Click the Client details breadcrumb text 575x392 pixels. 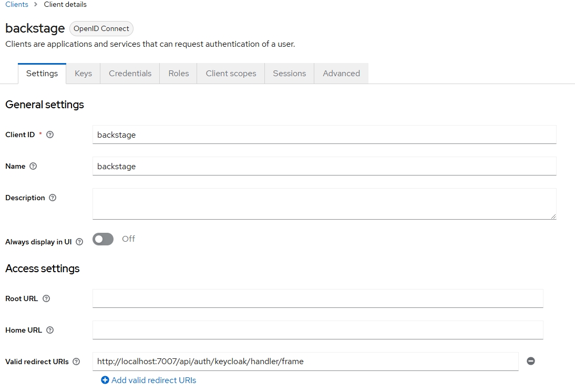pyautogui.click(x=65, y=4)
